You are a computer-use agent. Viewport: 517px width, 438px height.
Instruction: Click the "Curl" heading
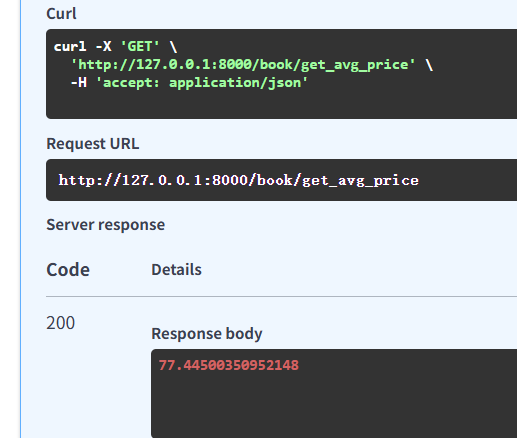coord(61,14)
